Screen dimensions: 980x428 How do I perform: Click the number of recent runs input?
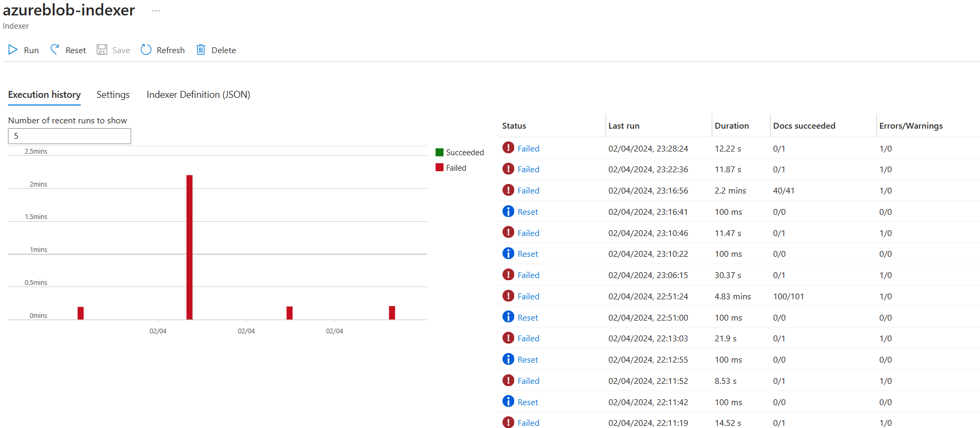tap(70, 136)
